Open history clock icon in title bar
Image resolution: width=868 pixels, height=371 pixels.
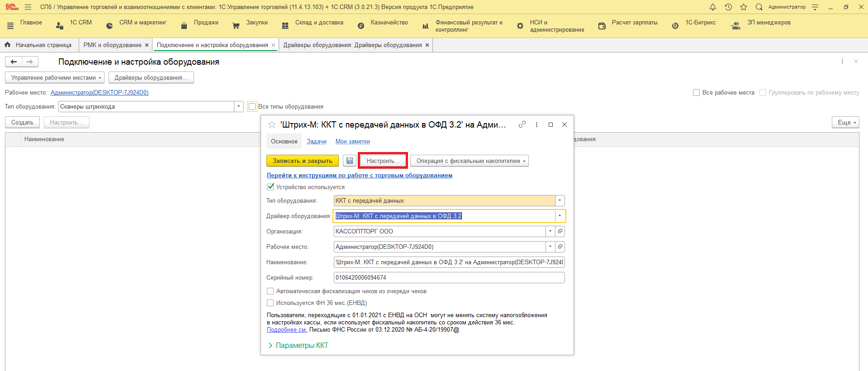(x=728, y=7)
